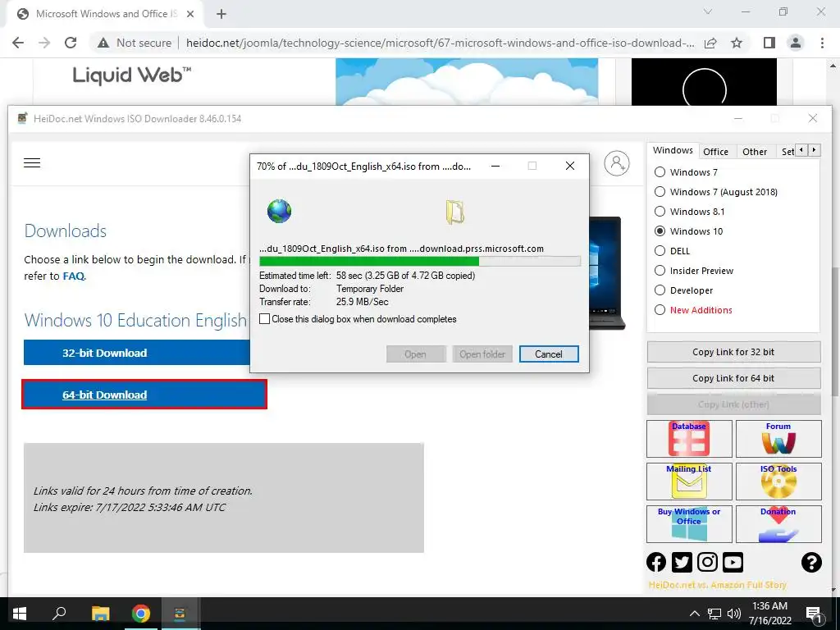The image size is (840, 630).
Task: Click the 64-bit Download button
Action: pyautogui.click(x=144, y=395)
